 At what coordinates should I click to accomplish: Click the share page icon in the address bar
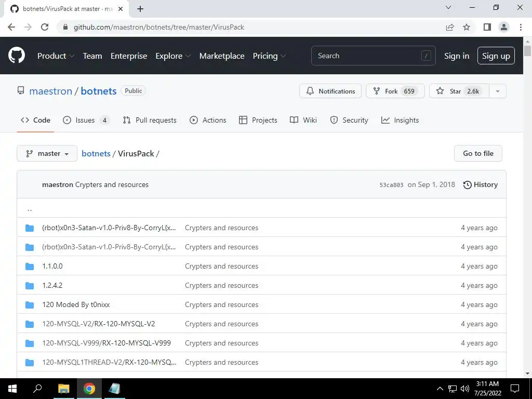(450, 27)
